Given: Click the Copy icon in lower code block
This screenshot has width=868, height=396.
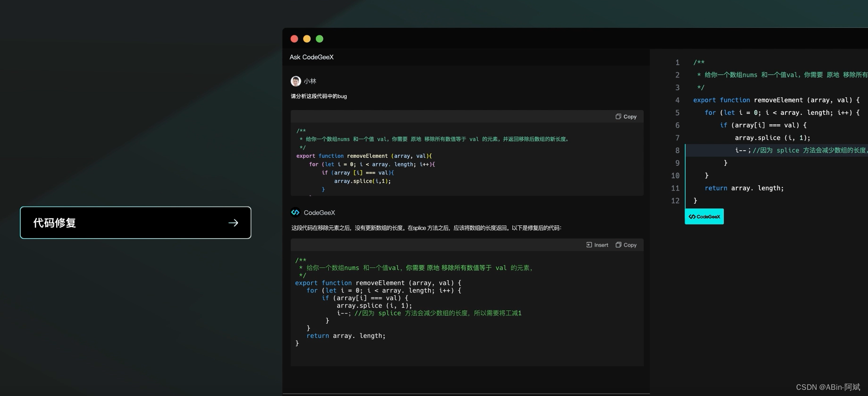Looking at the screenshot, I should (x=618, y=245).
